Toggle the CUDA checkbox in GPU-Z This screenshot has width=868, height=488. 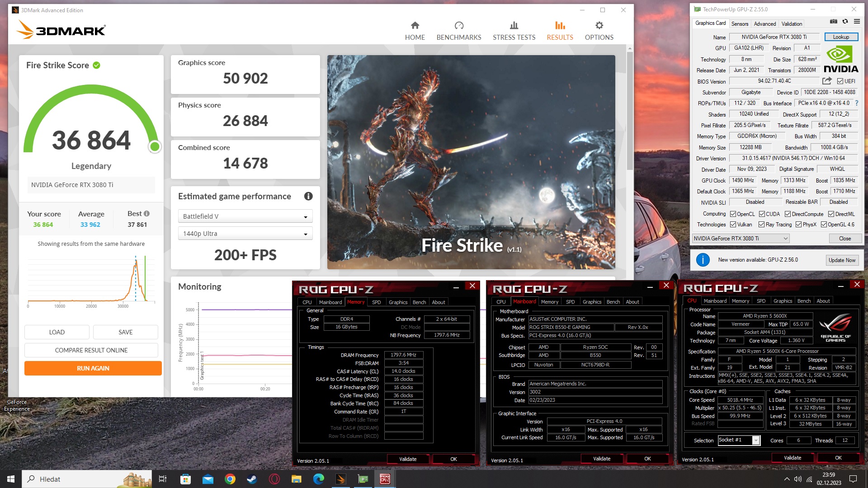click(x=762, y=214)
